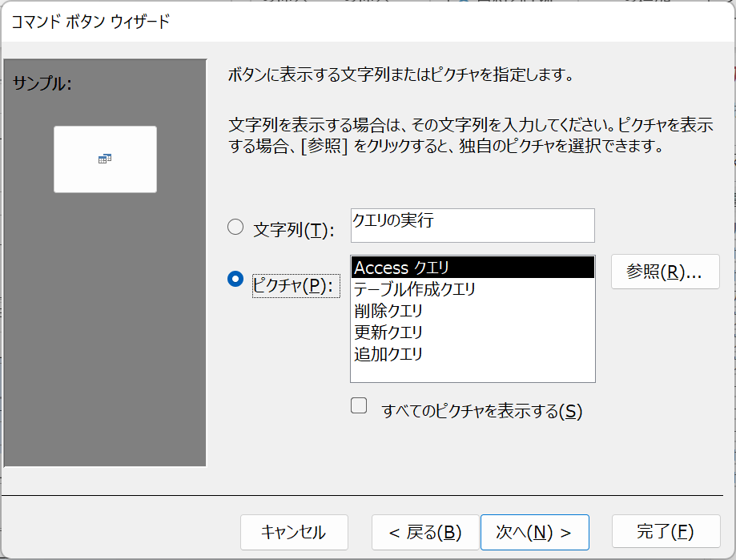Click the white sample button preview
This screenshot has width=736, height=560.
click(x=105, y=159)
